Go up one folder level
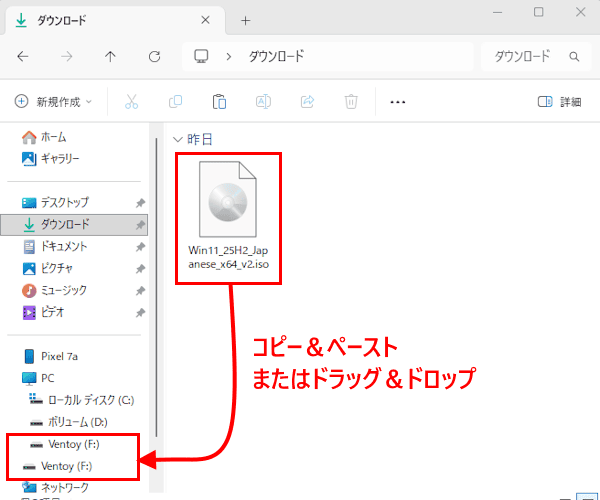 click(110, 57)
